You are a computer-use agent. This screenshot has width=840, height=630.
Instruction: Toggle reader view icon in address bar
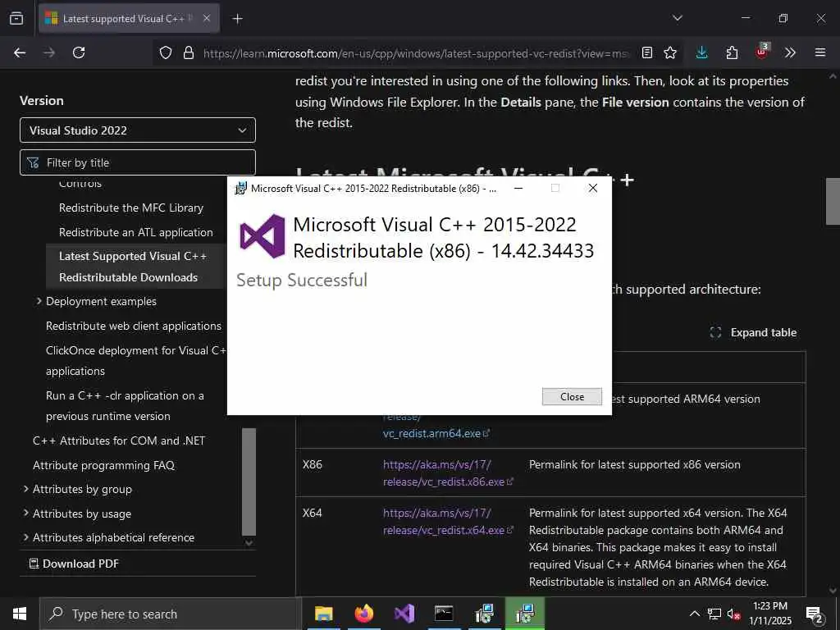[647, 52]
